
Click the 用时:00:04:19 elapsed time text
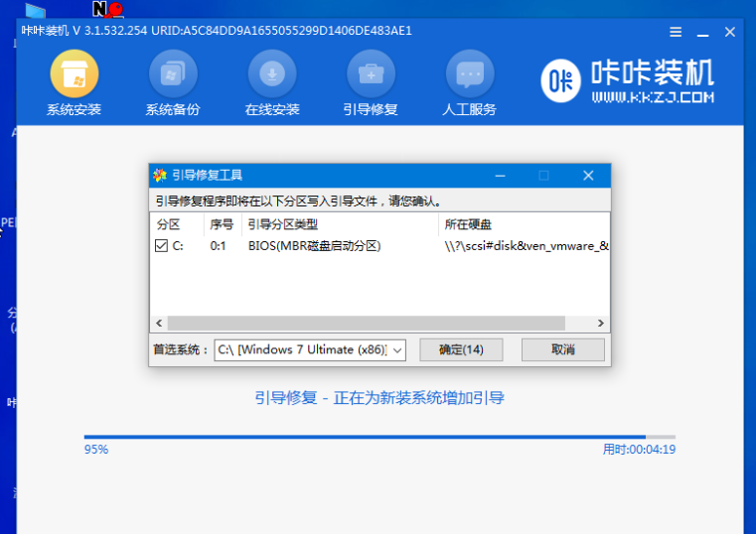pyautogui.click(x=639, y=450)
